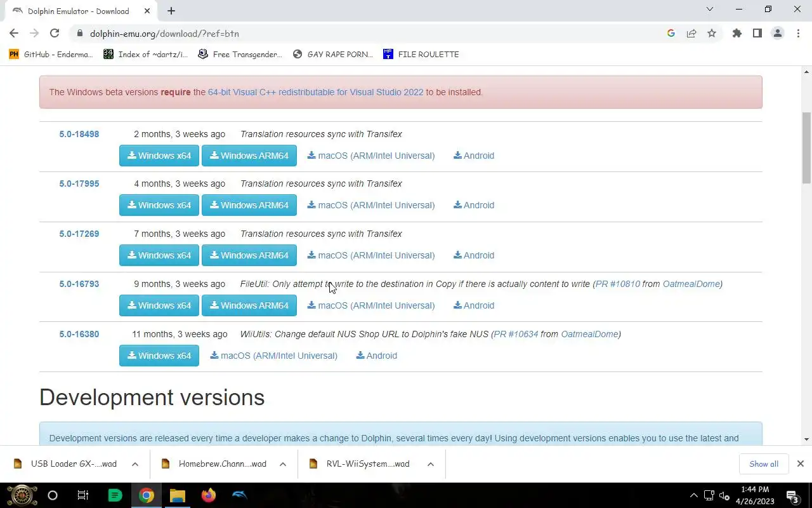
Task: Open downloaded USB Loader GX wad file
Action: [66, 464]
